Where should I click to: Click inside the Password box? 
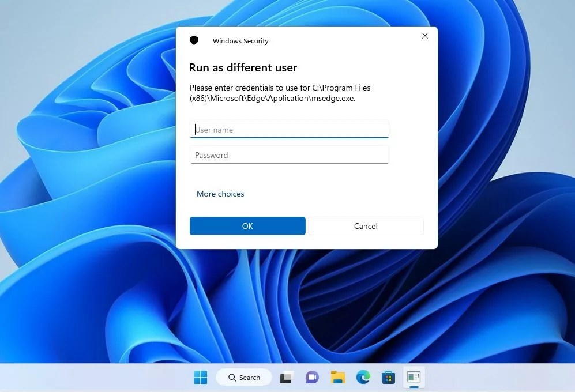pos(289,154)
